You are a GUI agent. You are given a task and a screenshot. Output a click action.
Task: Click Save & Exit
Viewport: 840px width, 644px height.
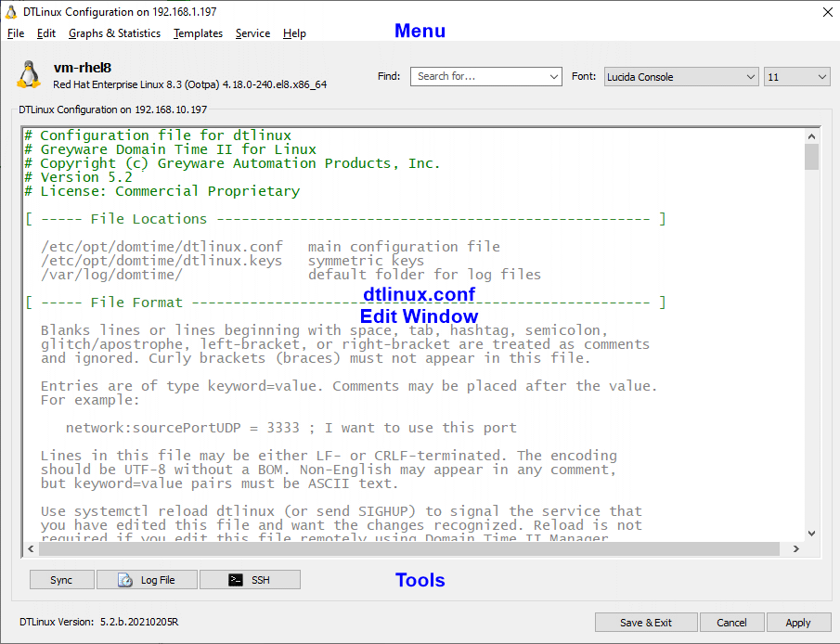click(646, 622)
